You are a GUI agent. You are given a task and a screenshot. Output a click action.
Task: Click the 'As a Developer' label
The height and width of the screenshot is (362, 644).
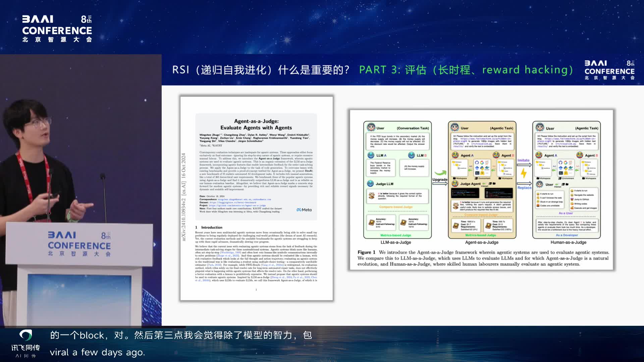[x=567, y=235]
